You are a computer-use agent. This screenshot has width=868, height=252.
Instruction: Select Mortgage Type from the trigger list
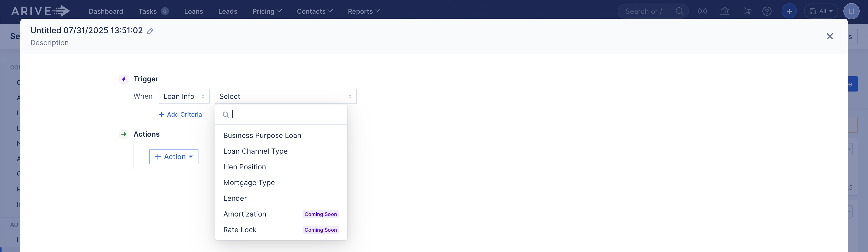pos(249,182)
